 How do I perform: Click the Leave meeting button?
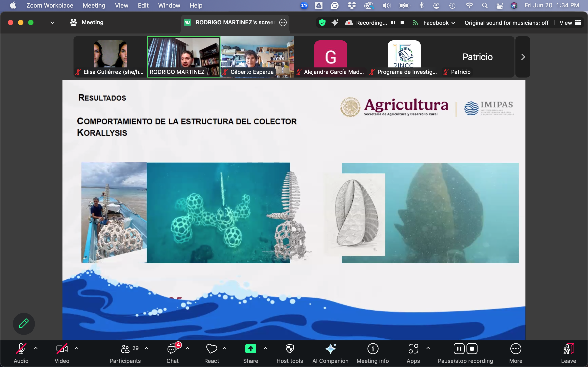[568, 349]
